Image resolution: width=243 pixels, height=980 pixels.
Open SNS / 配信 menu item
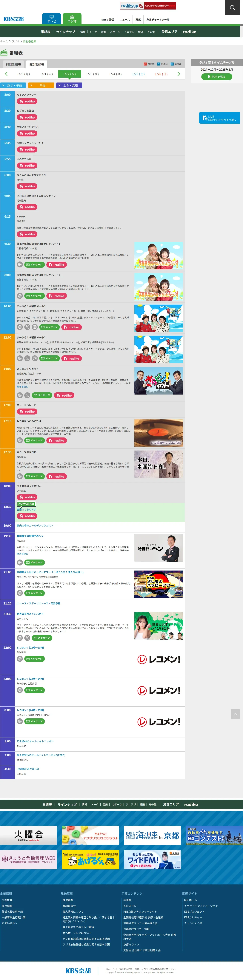click(107, 19)
